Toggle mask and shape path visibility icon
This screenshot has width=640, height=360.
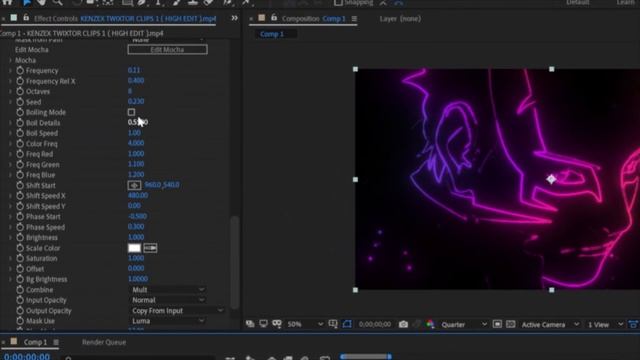tap(347, 324)
